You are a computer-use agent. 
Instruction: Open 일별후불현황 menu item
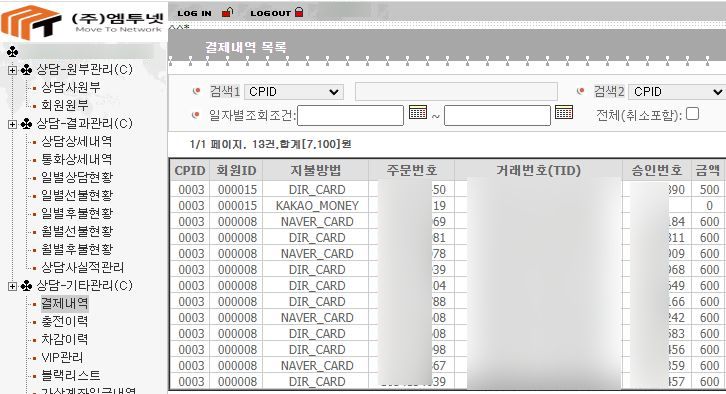tap(77, 213)
